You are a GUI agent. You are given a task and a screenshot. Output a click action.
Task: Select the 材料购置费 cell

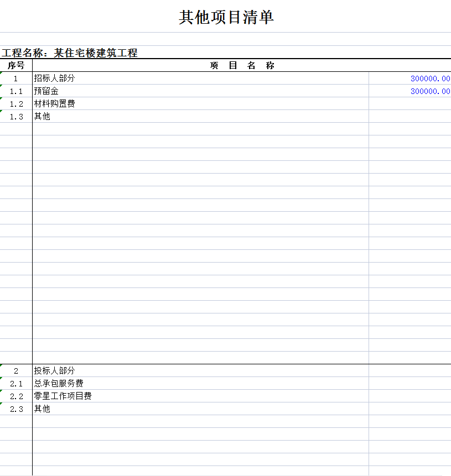pyautogui.click(x=200, y=104)
